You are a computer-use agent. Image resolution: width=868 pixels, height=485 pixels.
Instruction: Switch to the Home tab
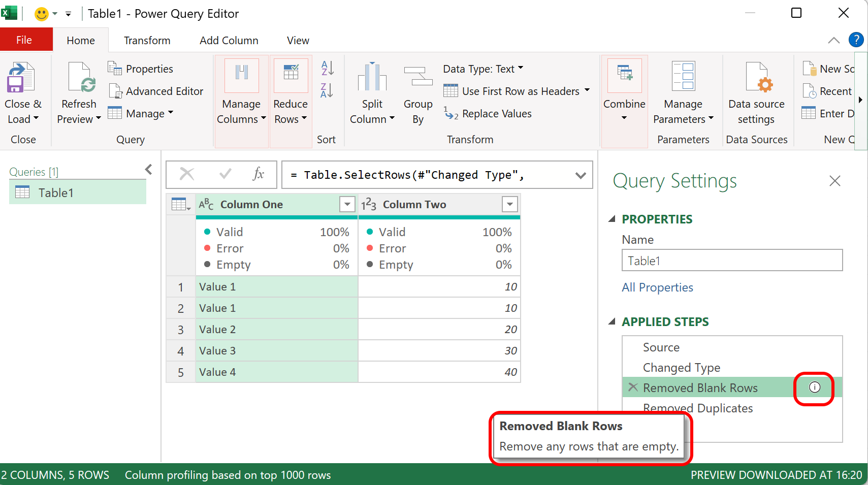tap(81, 41)
